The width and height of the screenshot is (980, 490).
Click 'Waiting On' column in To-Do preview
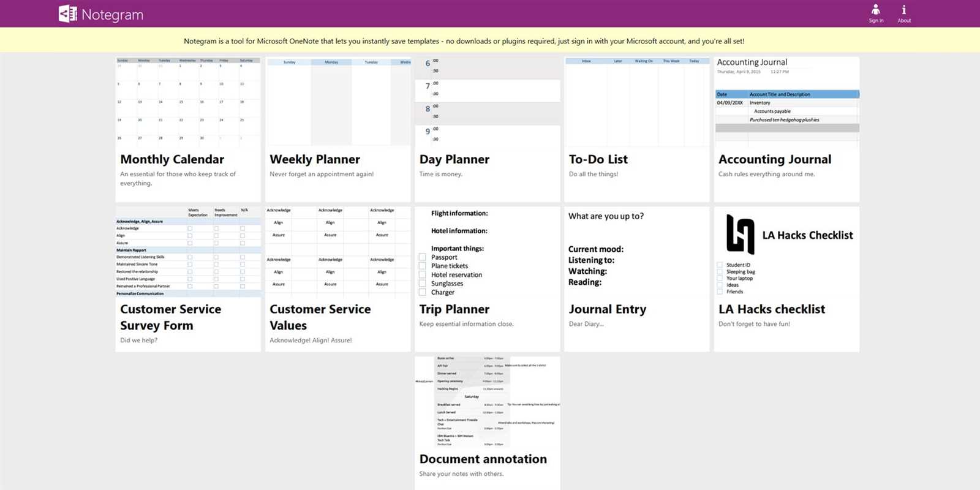click(x=644, y=61)
